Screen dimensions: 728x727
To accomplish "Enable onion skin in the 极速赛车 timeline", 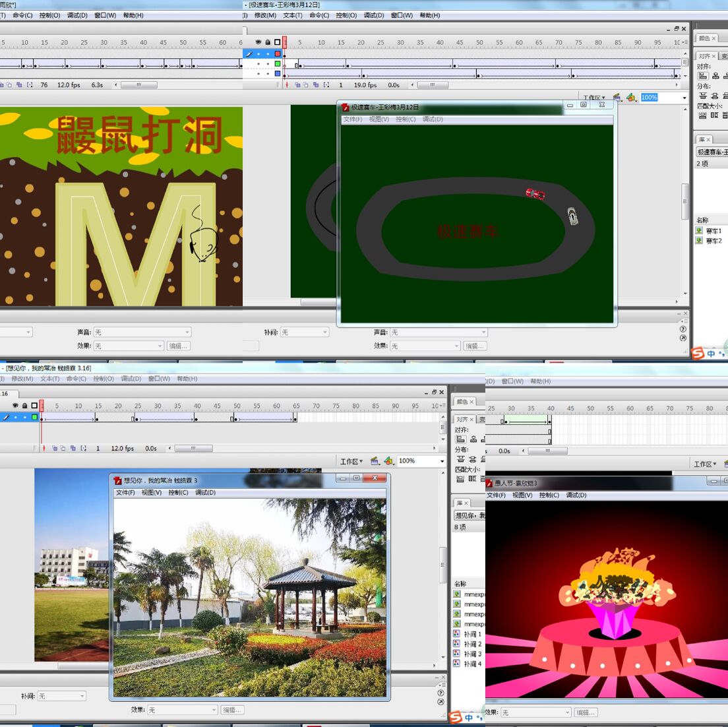I will click(x=297, y=85).
